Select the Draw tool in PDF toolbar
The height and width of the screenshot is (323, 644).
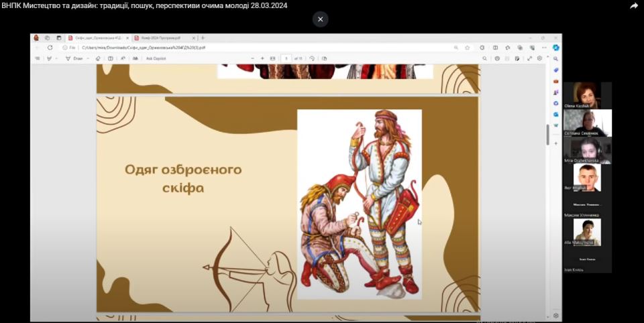pyautogui.click(x=75, y=58)
